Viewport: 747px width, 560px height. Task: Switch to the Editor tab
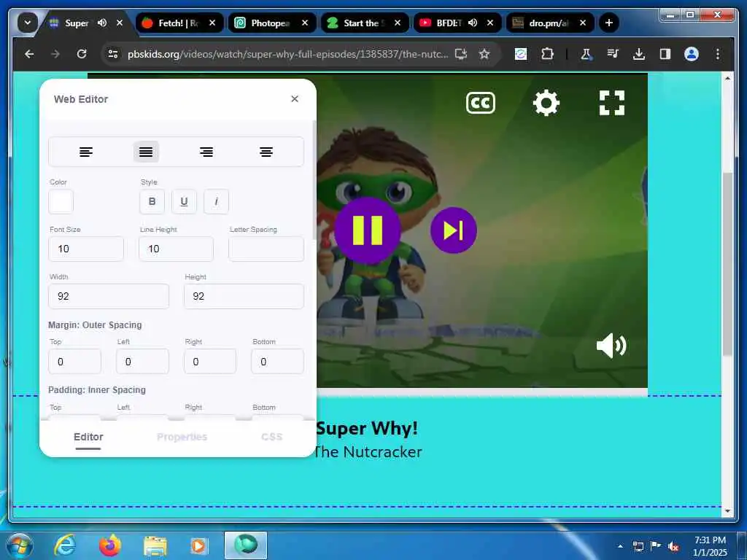(x=88, y=437)
